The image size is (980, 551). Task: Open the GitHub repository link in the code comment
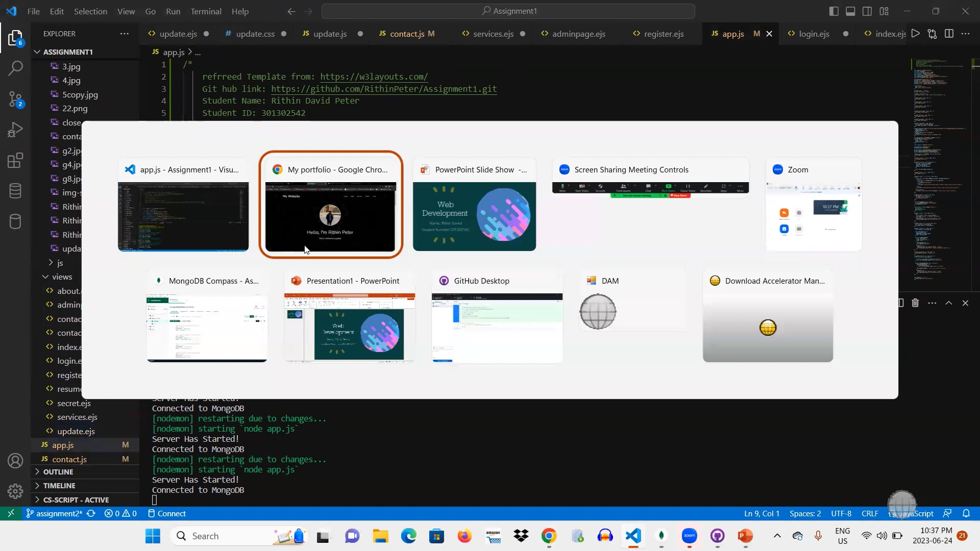(384, 89)
